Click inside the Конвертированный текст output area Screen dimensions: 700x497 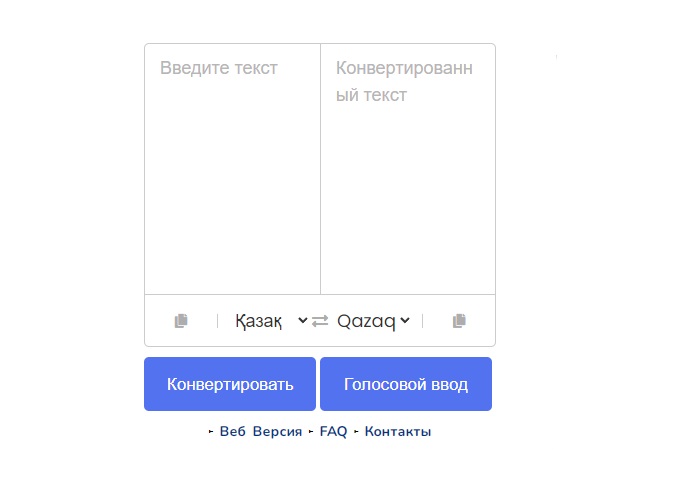click(408, 169)
